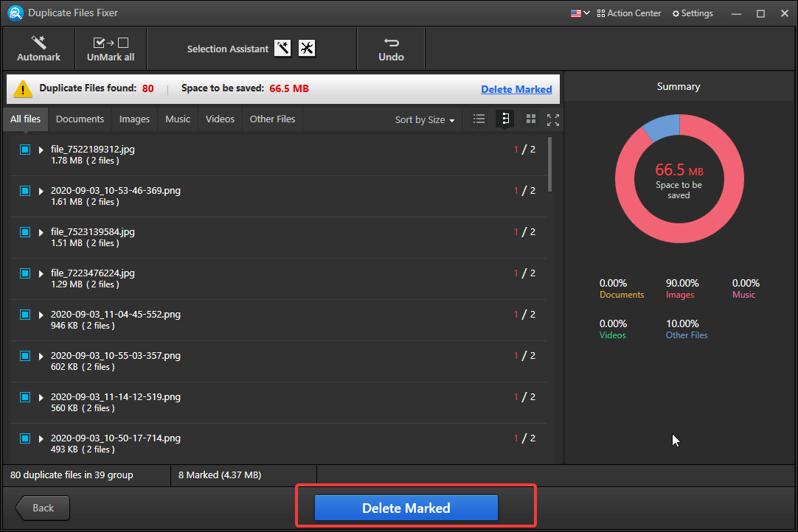The height and width of the screenshot is (532, 798).
Task: Open Settings gear
Action: click(x=693, y=13)
